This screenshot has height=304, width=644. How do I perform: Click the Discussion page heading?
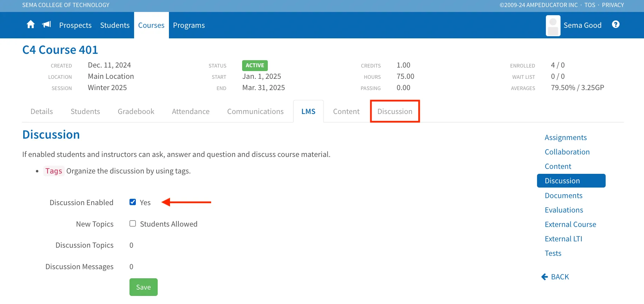(51, 135)
